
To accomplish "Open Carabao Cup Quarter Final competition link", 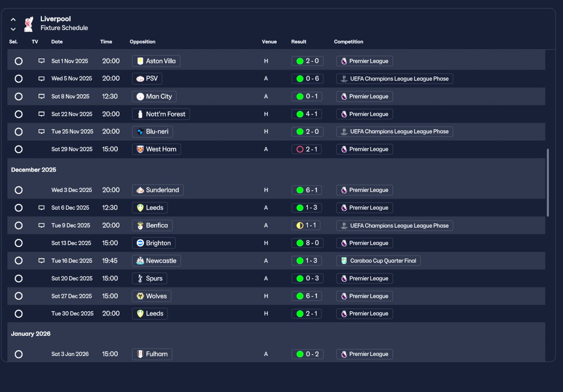I will [x=378, y=261].
